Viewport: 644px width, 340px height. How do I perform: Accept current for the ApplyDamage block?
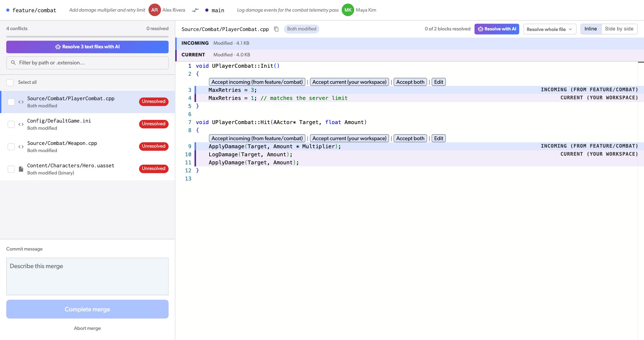(x=349, y=138)
